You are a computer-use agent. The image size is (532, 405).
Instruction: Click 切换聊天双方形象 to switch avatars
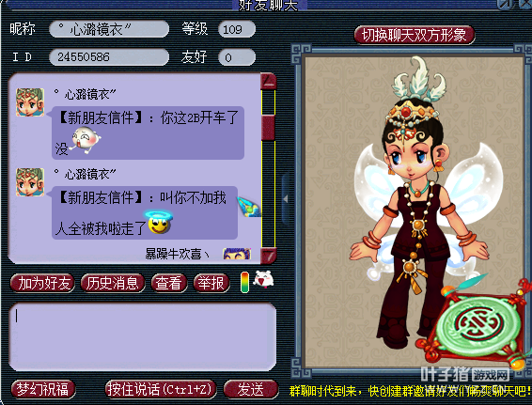(x=414, y=35)
